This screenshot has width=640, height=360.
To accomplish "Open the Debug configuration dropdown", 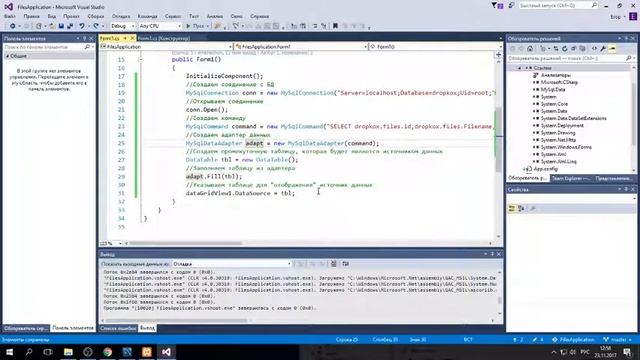I will click(x=122, y=26).
